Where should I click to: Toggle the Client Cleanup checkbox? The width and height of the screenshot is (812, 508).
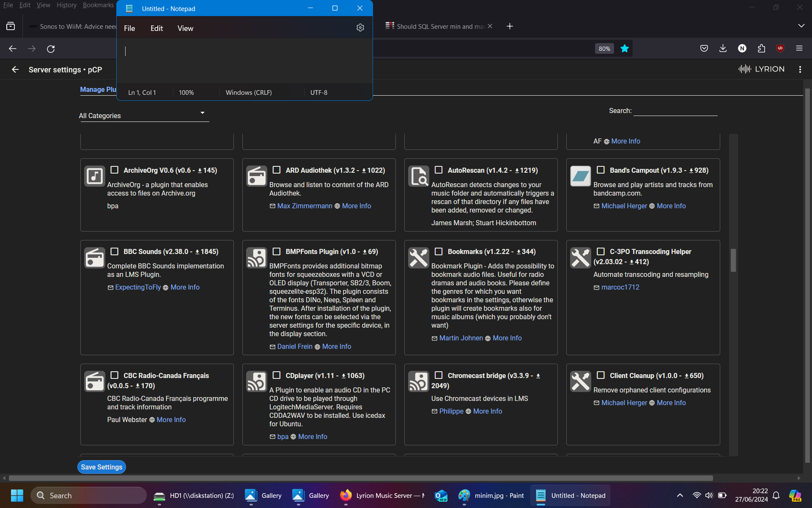coord(601,375)
